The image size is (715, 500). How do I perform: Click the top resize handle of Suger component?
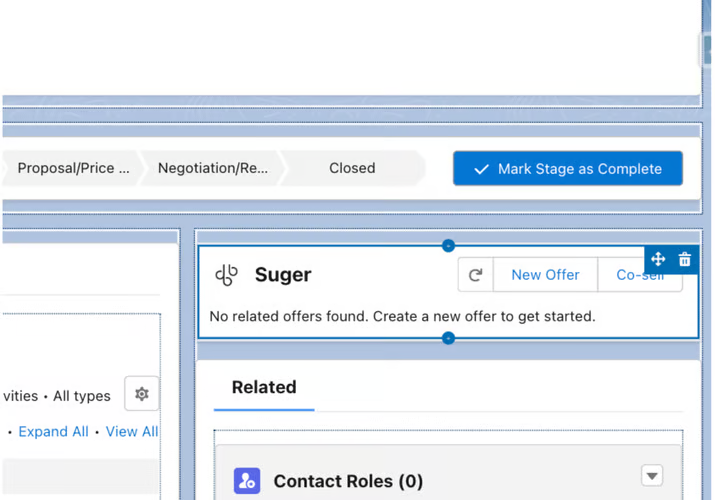point(448,245)
